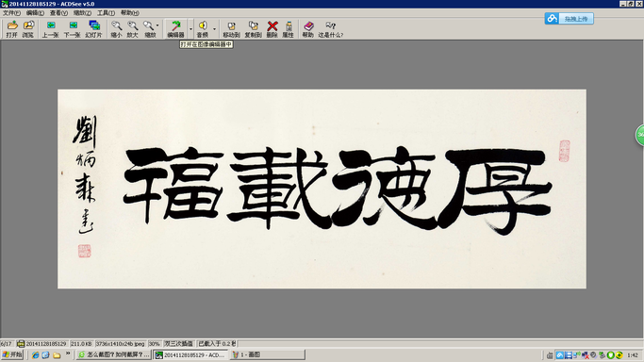Open the 编辑 (Edit) menu
Image resolution: width=644 pixels, height=362 pixels.
tap(35, 13)
